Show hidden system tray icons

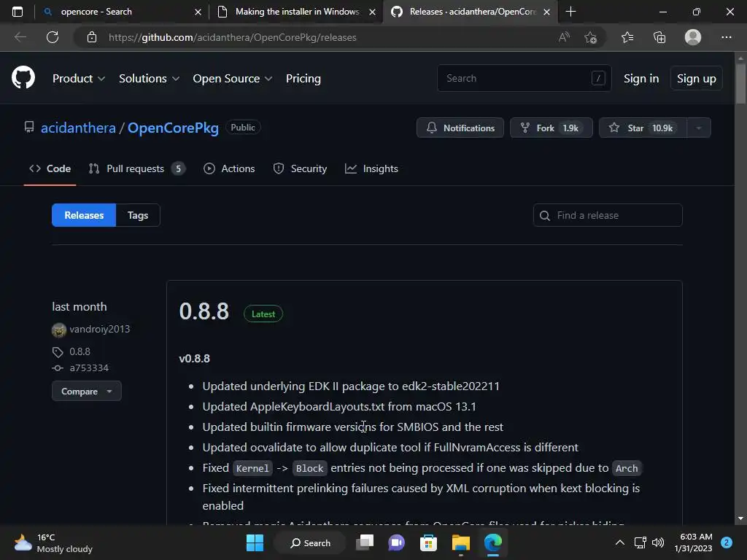click(620, 542)
